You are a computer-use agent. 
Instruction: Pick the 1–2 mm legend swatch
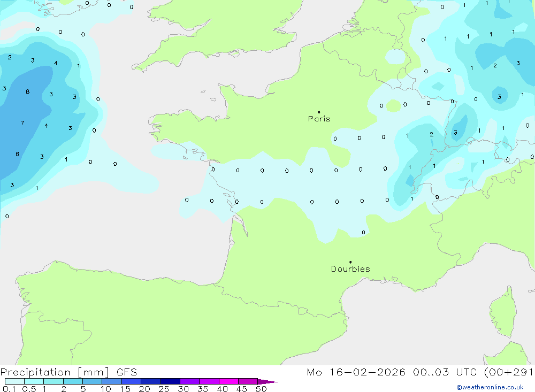pos(53,381)
